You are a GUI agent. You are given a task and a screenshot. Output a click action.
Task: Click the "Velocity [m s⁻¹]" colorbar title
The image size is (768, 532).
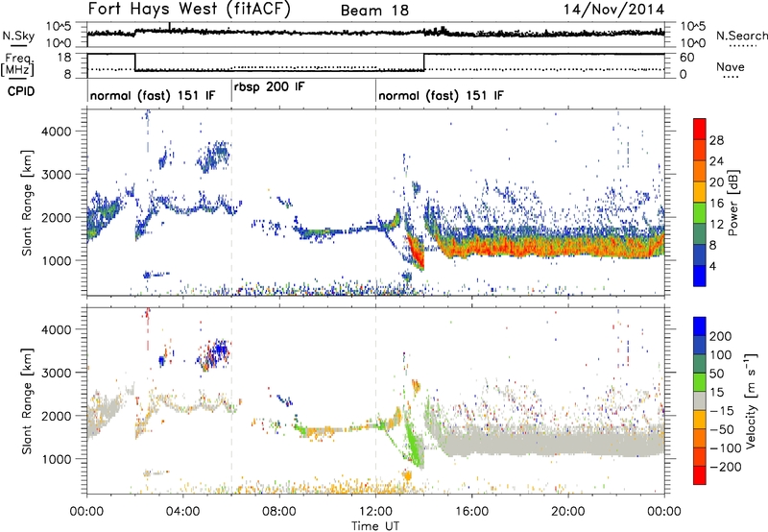(751, 400)
